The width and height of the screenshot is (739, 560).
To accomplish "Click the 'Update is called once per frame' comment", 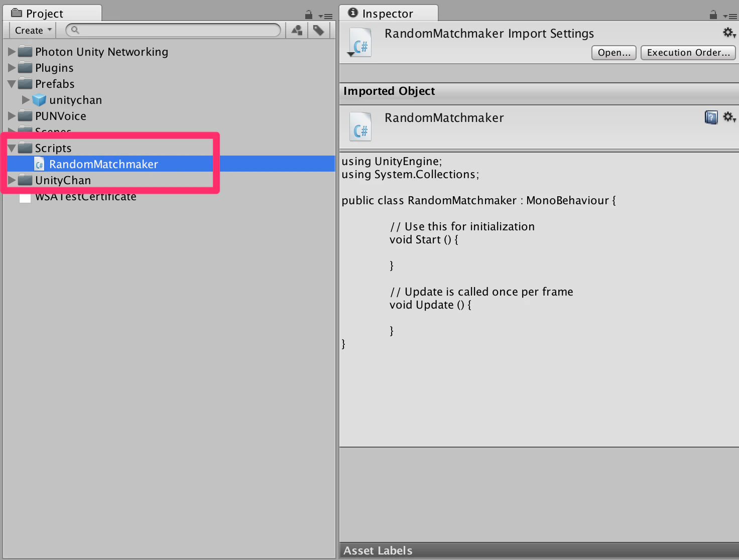I will [x=481, y=292].
